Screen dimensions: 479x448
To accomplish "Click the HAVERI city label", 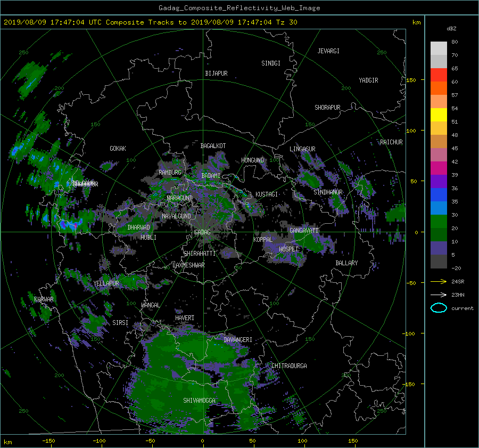I will (x=185, y=318).
